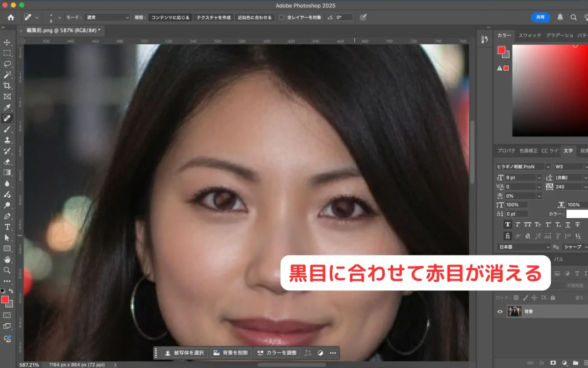Select the Brush tool
Screen dimensions: 588x368
7,129
